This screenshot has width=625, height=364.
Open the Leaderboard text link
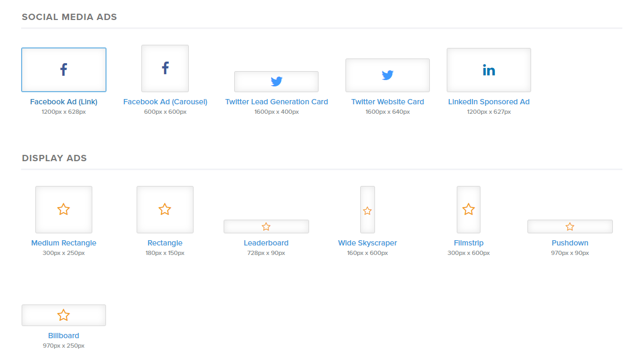click(266, 243)
